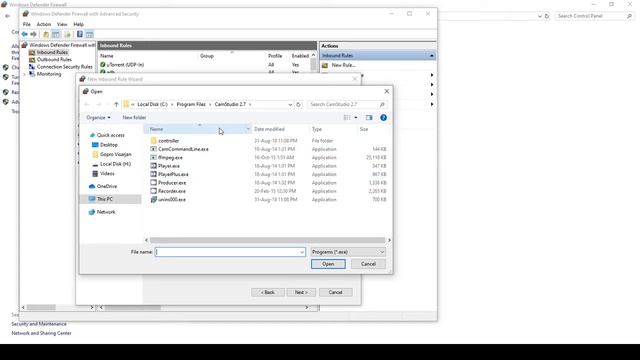Image resolution: width=640 pixels, height=360 pixels.
Task: Toggle Show/Hide Action Pane toolbar icon
Action: click(89, 34)
